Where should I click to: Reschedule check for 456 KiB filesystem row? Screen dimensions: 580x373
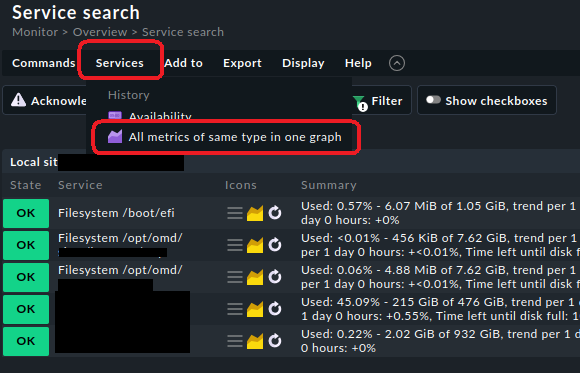(x=275, y=245)
